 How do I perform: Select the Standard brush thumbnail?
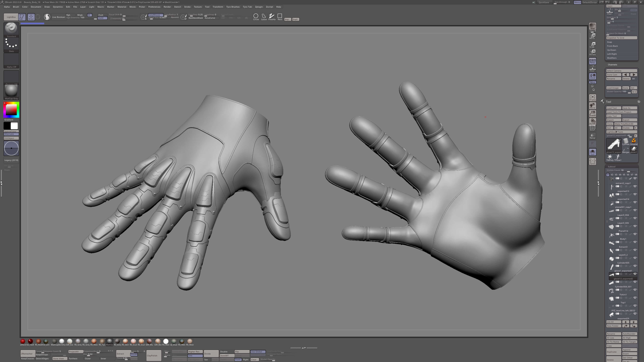[x=11, y=30]
